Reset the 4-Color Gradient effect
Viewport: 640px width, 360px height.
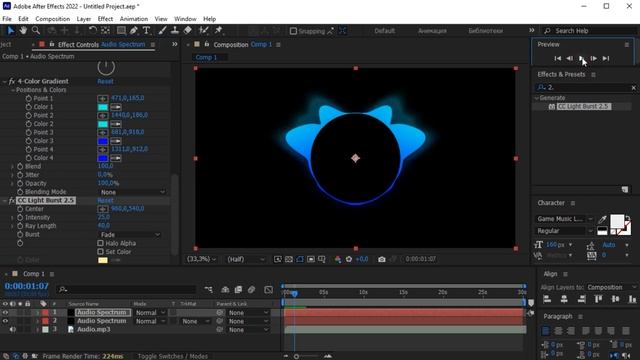(x=105, y=81)
